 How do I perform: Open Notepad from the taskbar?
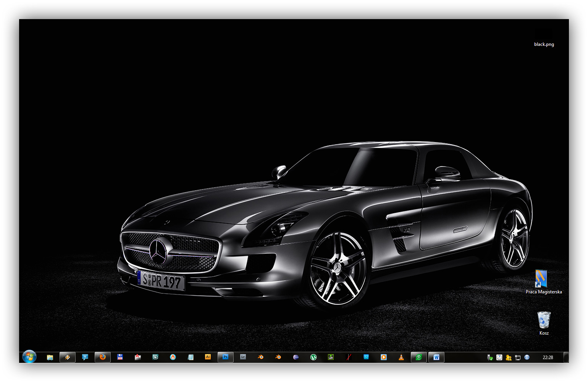point(191,358)
